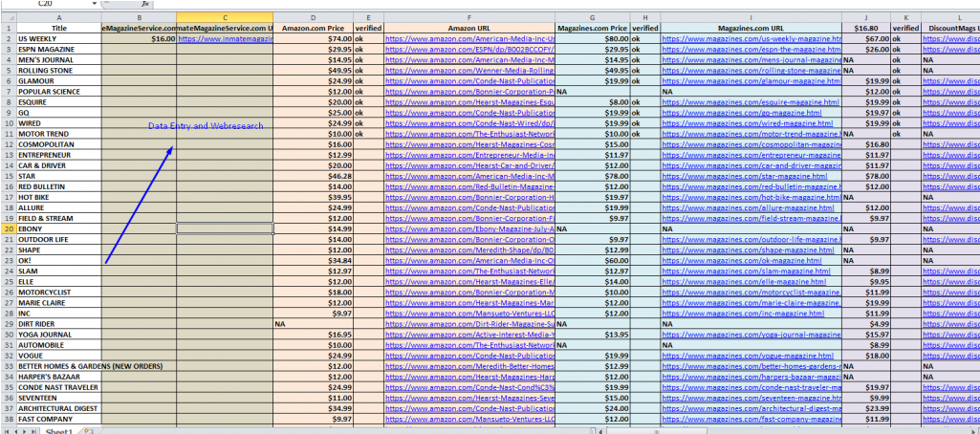Click the 'Amazon URL' header cell
The width and height of the screenshot is (980, 434).
click(468, 28)
